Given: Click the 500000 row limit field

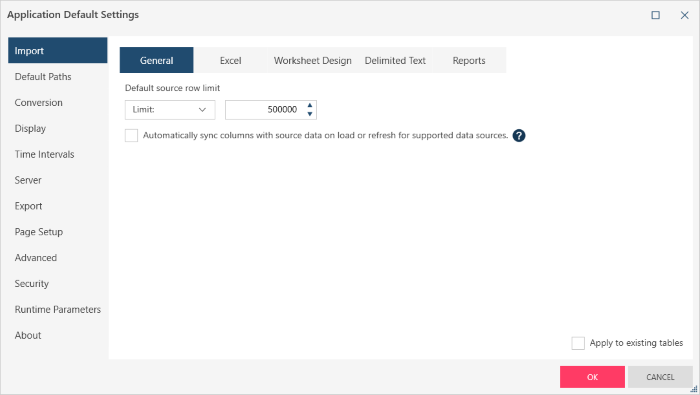Looking at the screenshot, I should tap(264, 110).
